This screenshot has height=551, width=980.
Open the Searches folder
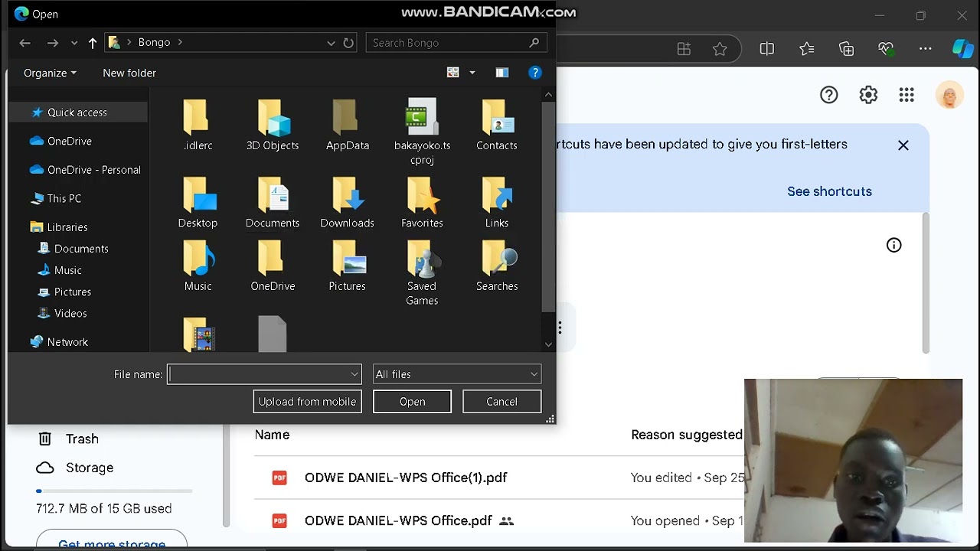(496, 266)
